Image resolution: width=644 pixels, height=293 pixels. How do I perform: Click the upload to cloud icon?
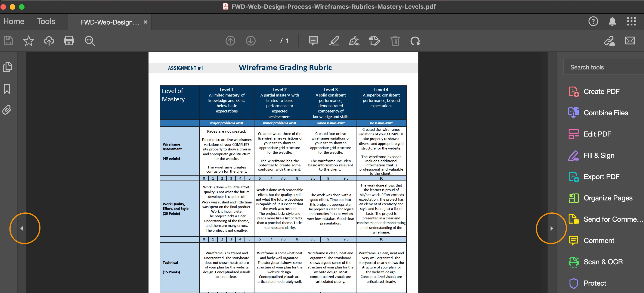coord(49,41)
